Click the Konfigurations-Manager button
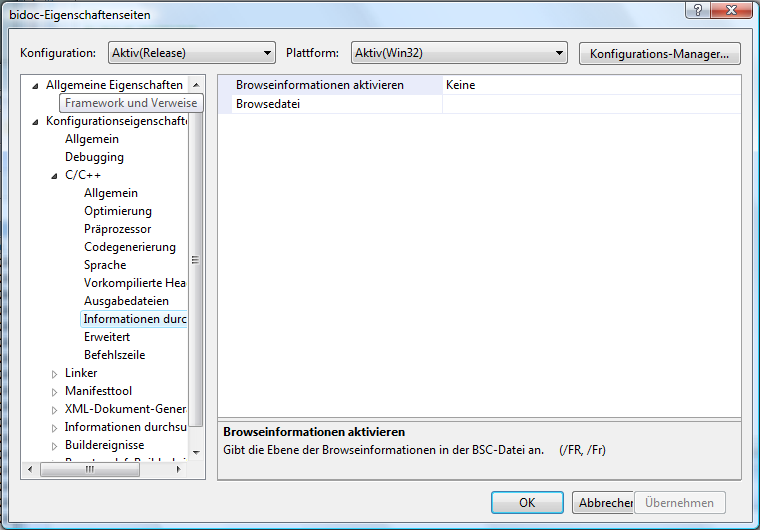Viewport: 760px width, 530px height. pyautogui.click(x=659, y=53)
